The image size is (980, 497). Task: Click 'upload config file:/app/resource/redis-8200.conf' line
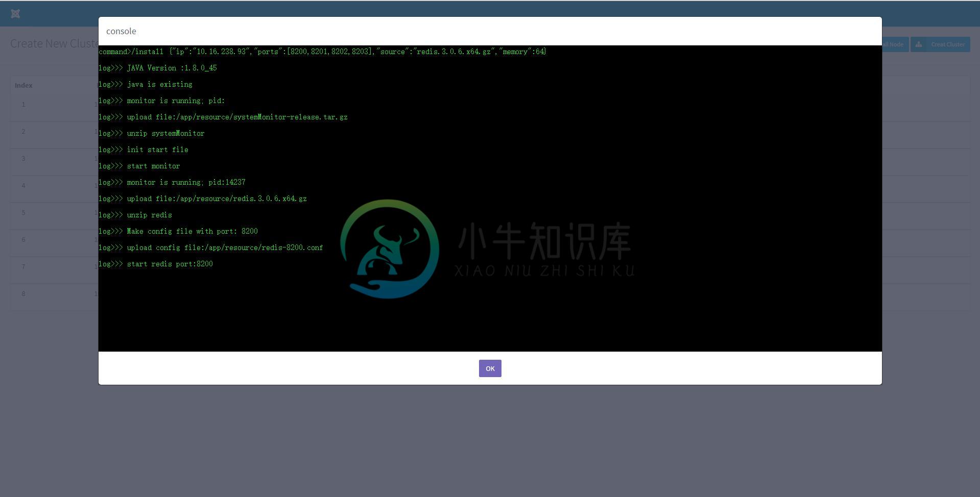pos(211,247)
